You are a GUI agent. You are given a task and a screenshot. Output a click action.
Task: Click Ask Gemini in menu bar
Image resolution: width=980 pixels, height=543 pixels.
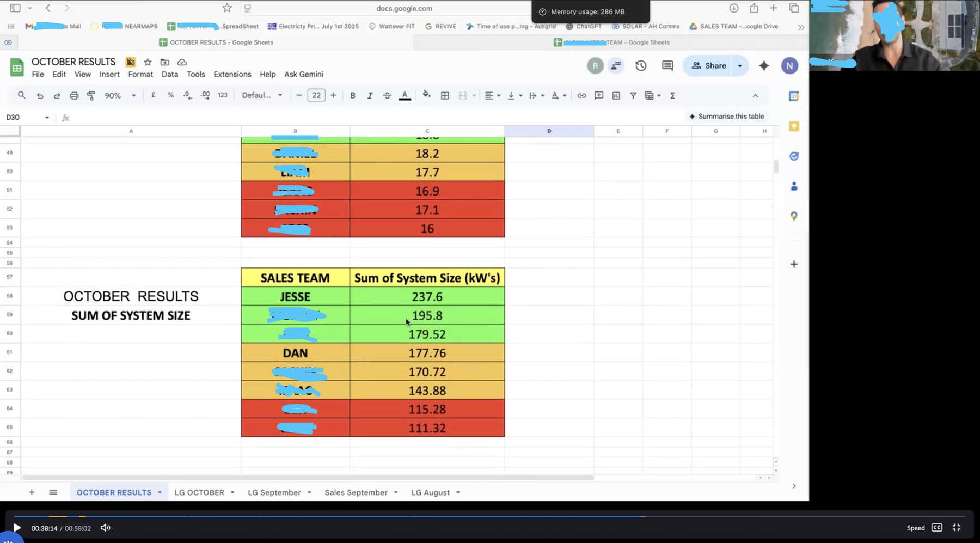(x=304, y=74)
